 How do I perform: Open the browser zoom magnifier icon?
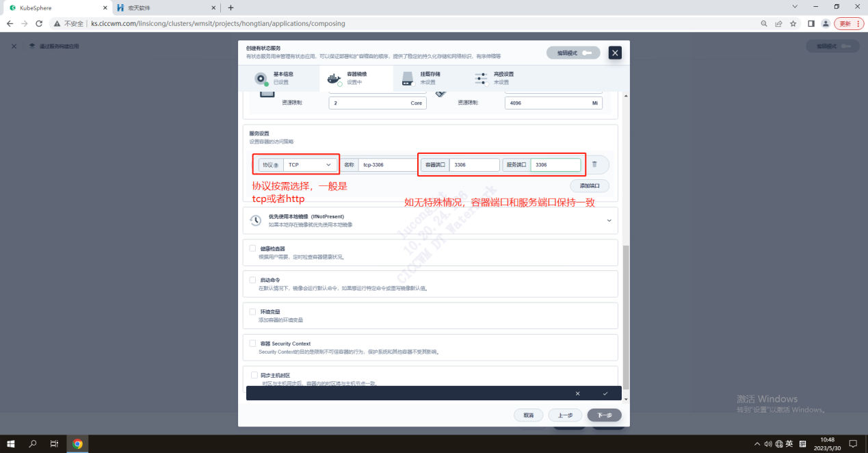pyautogui.click(x=764, y=23)
